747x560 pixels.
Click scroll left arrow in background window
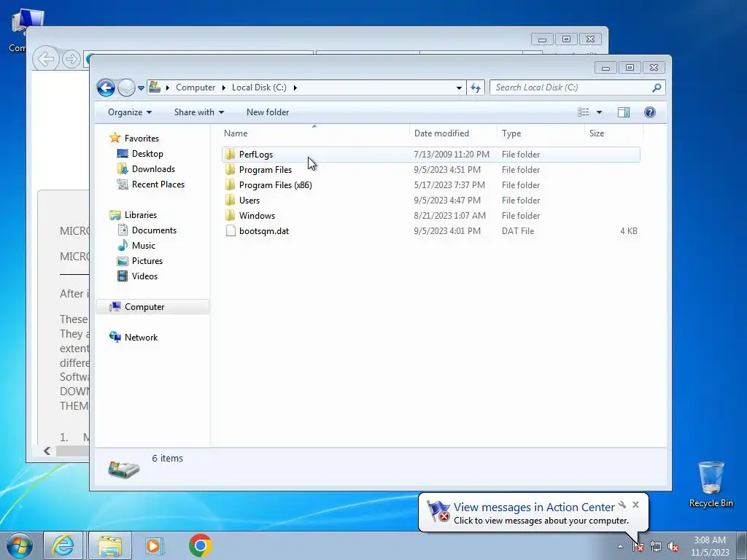(x=47, y=451)
